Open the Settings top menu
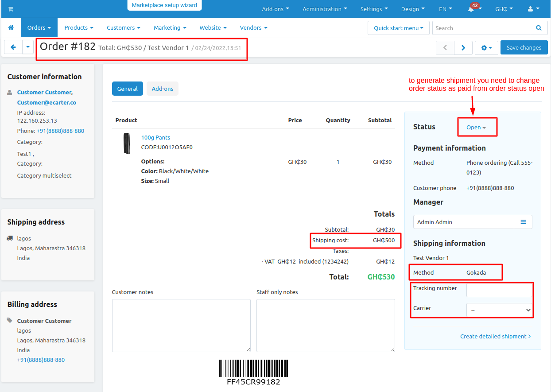This screenshot has height=392, width=551. coord(374,9)
